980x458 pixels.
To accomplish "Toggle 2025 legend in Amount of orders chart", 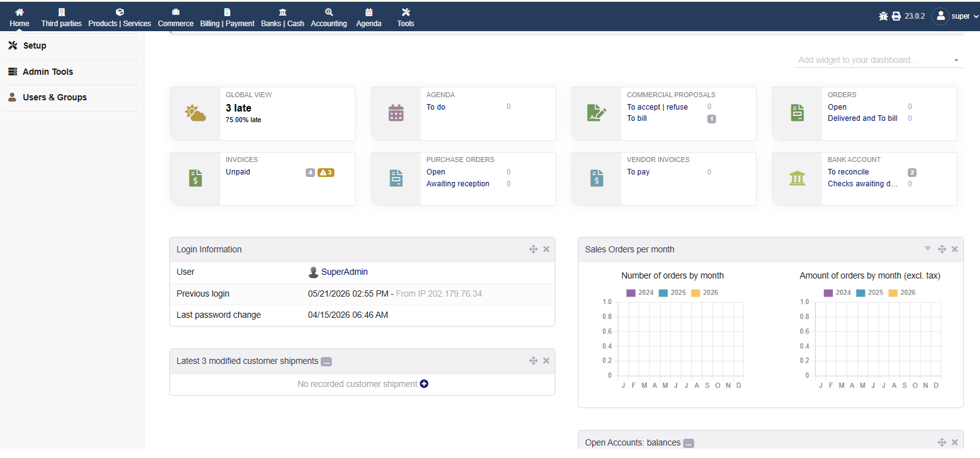I will click(x=870, y=293).
